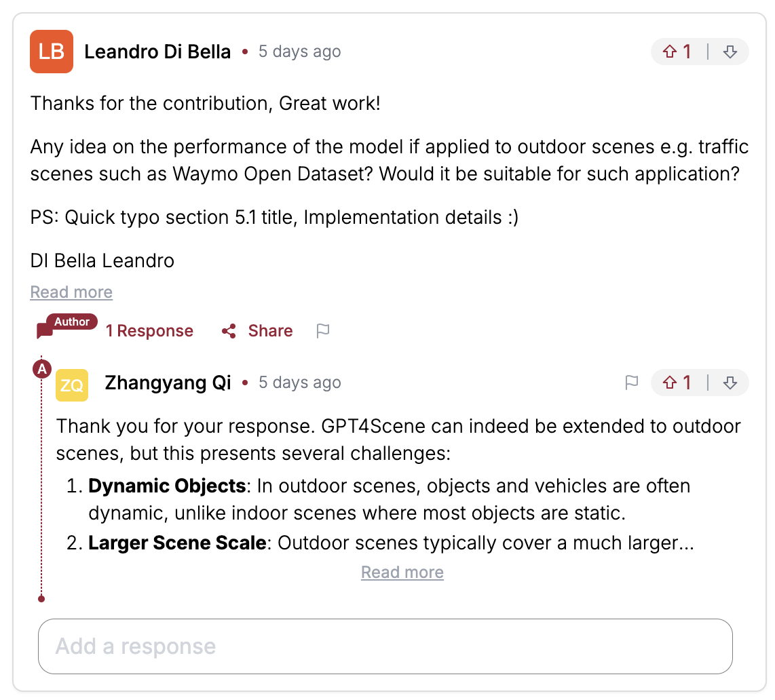775x700 pixels.
Task: Click the dotted thread line under the reply
Action: [x=41, y=489]
